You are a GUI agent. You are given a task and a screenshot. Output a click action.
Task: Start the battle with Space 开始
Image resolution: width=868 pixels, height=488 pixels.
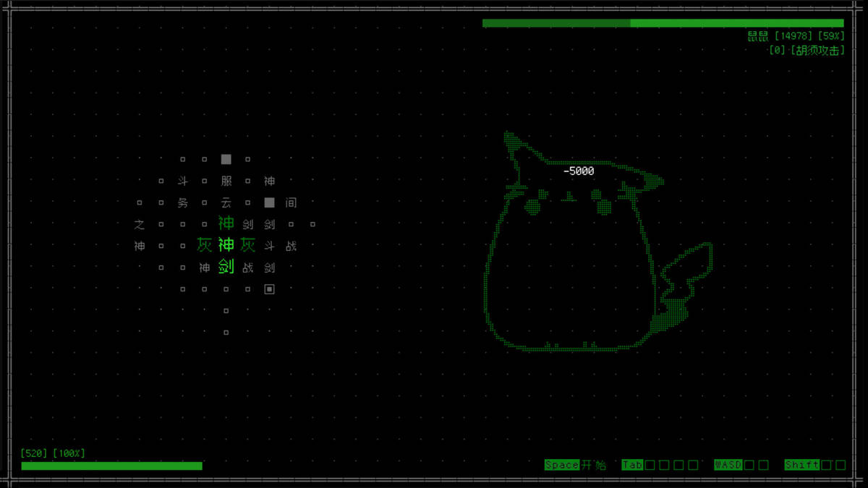coord(576,465)
